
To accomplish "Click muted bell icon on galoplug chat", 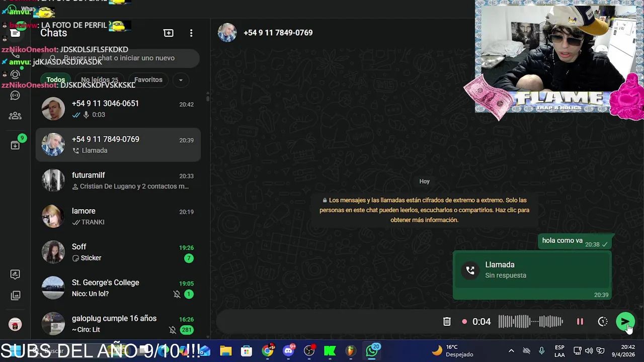I will [x=173, y=330].
